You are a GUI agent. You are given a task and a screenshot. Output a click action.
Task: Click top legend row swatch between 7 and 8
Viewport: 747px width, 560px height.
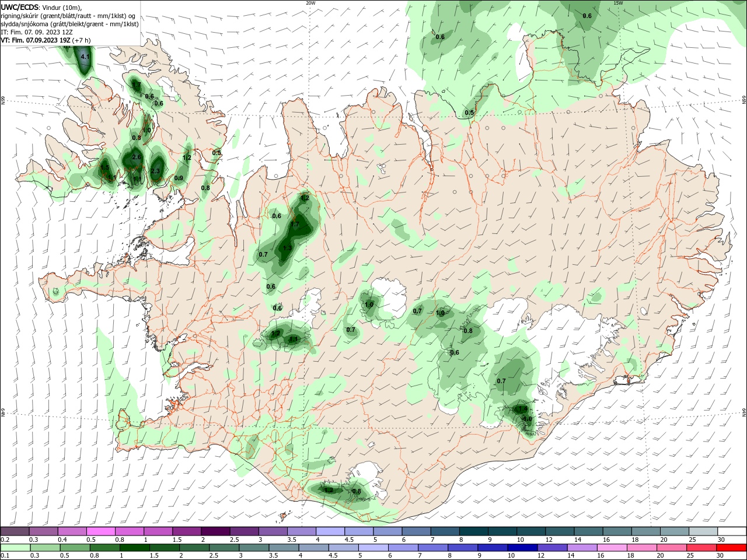pyautogui.click(x=445, y=531)
